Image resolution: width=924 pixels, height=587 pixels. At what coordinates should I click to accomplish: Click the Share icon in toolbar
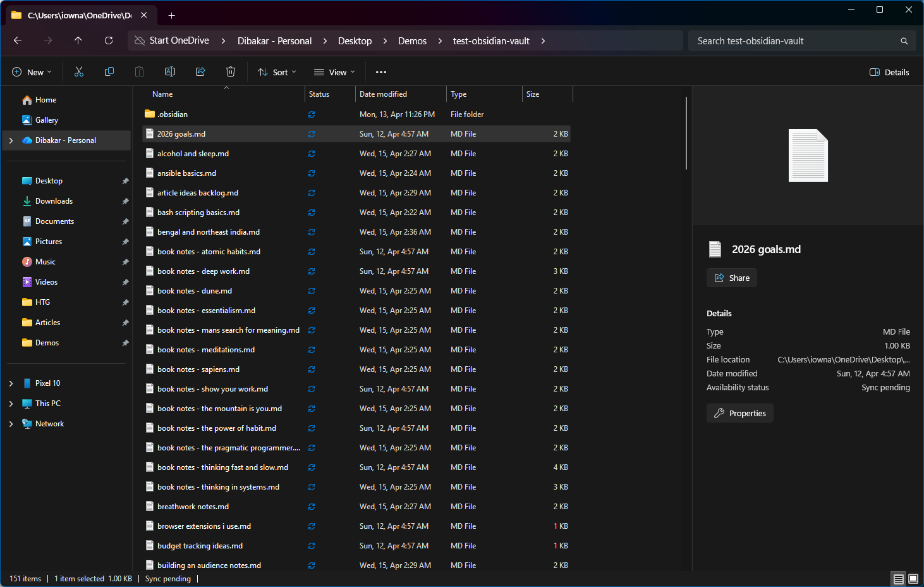[x=200, y=72]
